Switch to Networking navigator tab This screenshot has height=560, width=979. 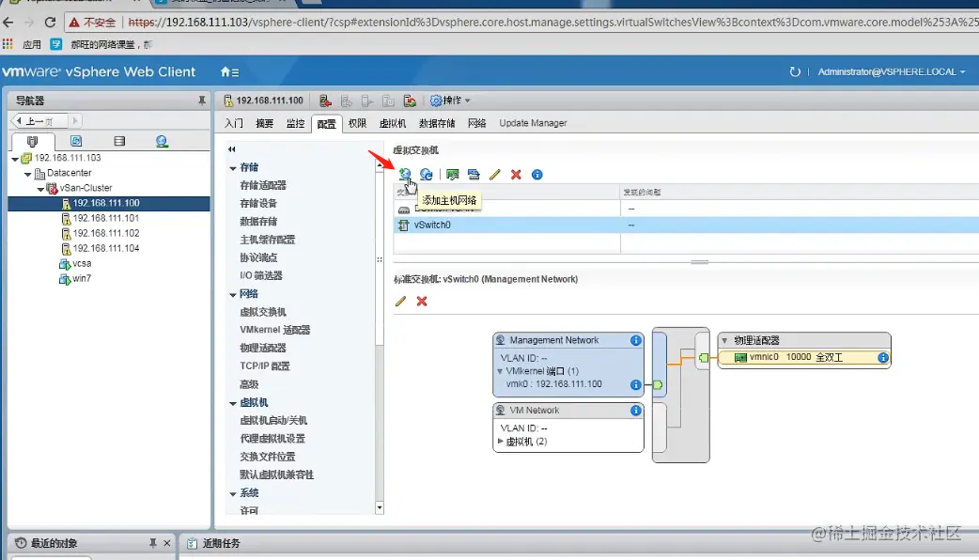point(162,141)
